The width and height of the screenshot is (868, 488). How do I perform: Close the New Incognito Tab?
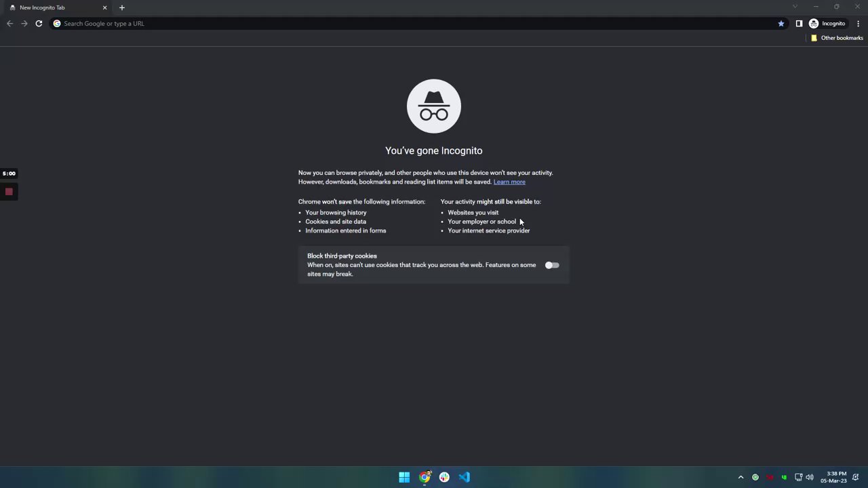tap(105, 7)
